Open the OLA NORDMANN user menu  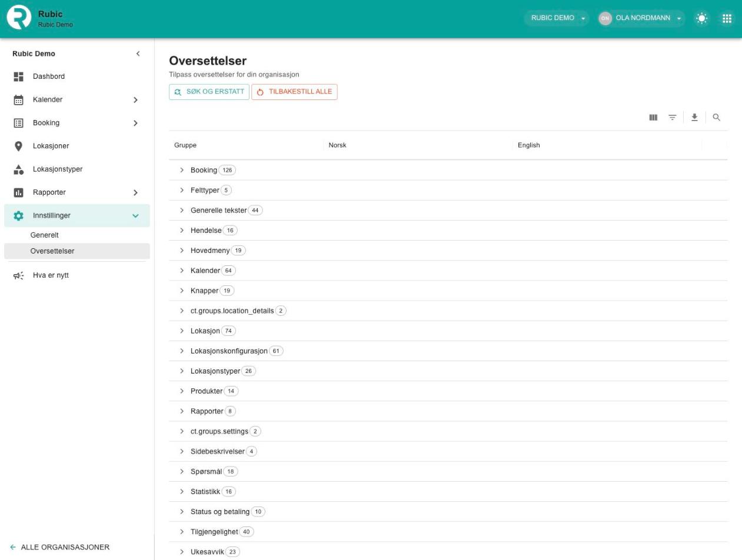coord(642,18)
